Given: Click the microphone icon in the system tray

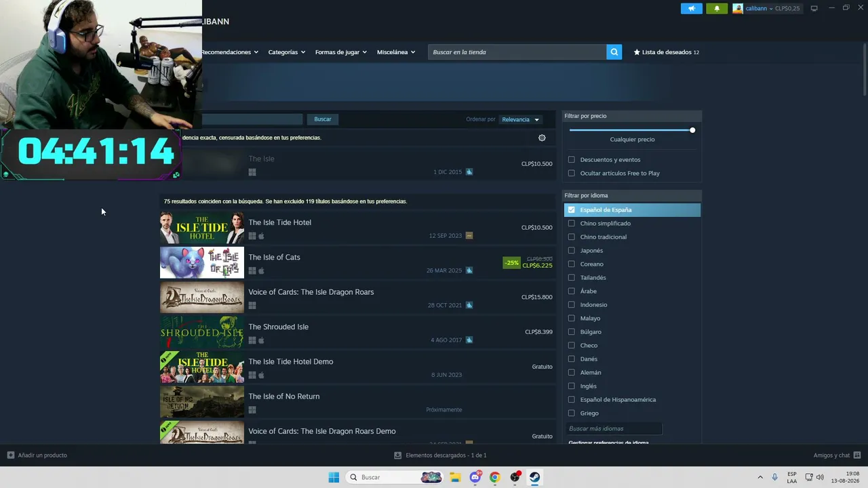Looking at the screenshot, I should click(775, 477).
